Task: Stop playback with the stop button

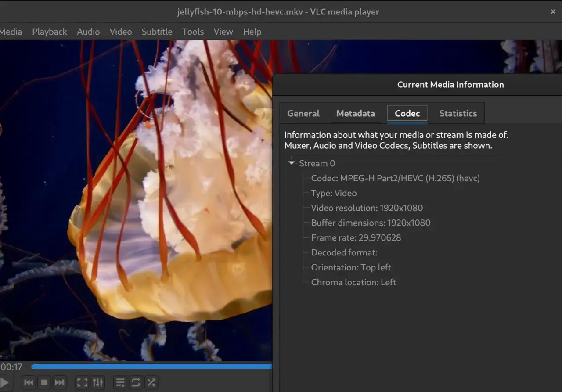Action: 44,382
